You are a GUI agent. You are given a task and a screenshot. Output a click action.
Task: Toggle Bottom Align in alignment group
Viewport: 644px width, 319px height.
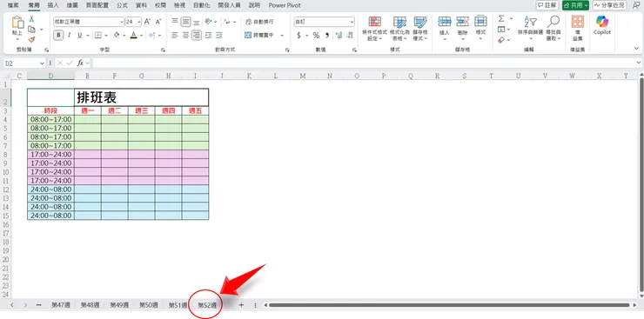pos(197,22)
